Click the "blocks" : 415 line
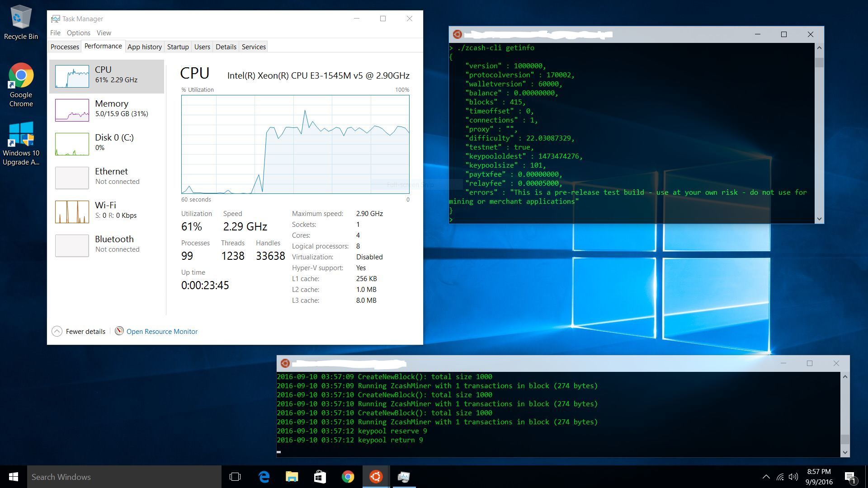 pos(495,102)
